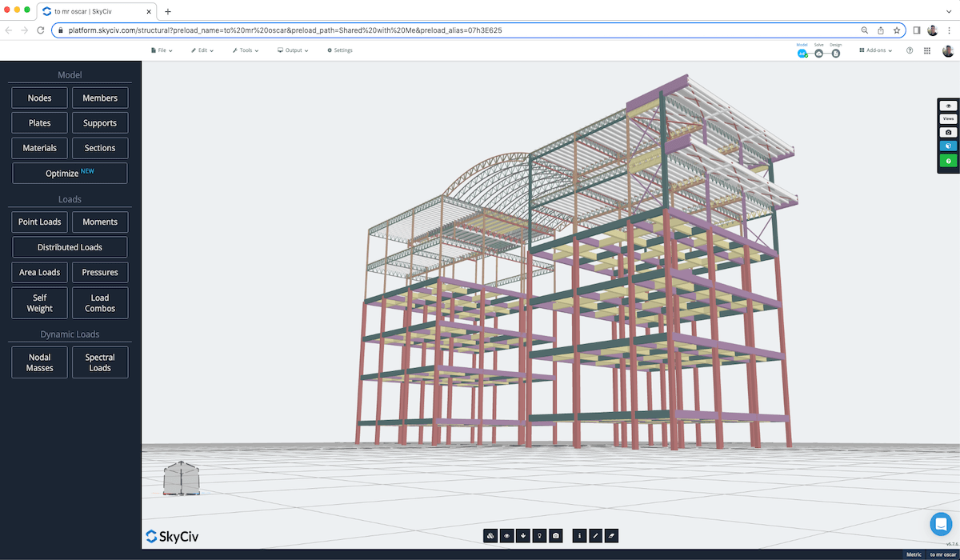Click the green help icon on the right sidebar
This screenshot has height=560, width=960.
point(948,160)
